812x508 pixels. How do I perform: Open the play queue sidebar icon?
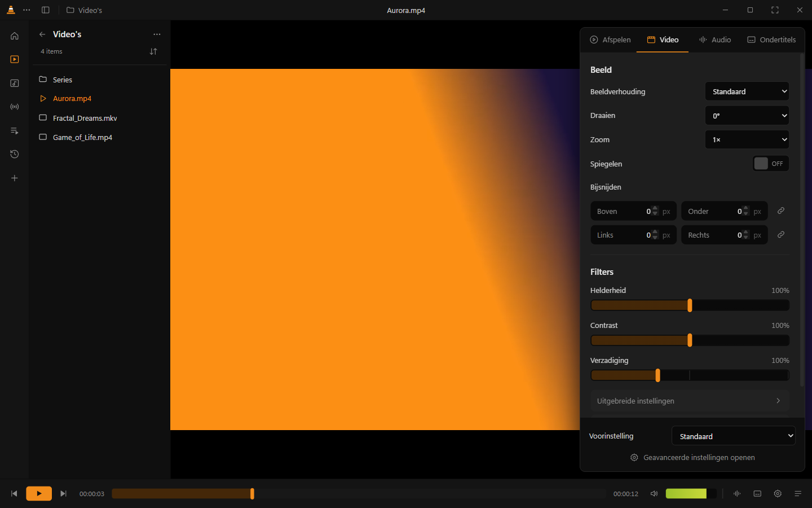pos(15,130)
